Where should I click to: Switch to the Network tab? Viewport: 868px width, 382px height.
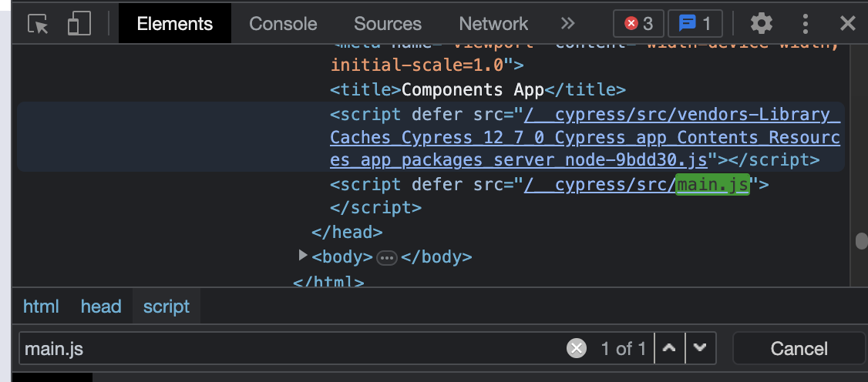click(493, 23)
